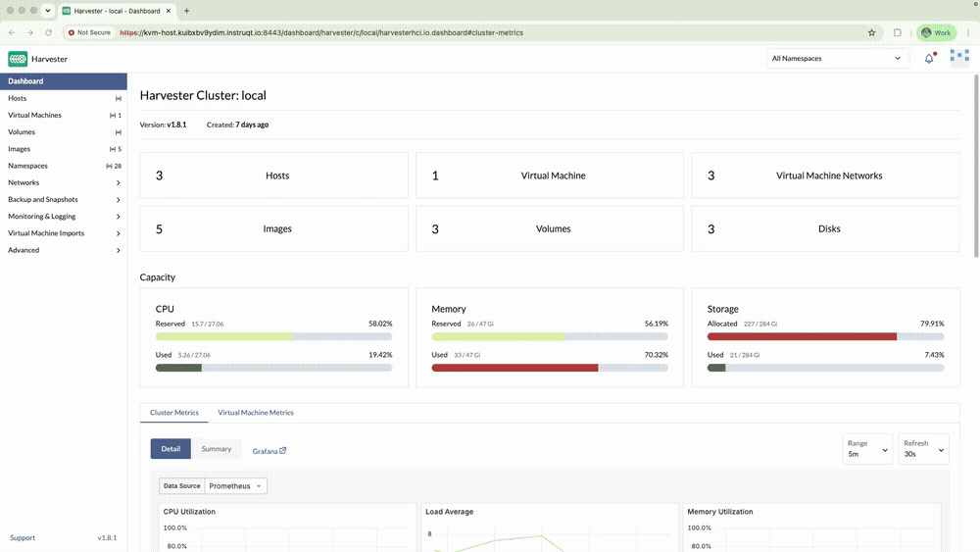Screen dimensions: 980x552
Task: Bookmark page with the star icon
Action: (872, 32)
